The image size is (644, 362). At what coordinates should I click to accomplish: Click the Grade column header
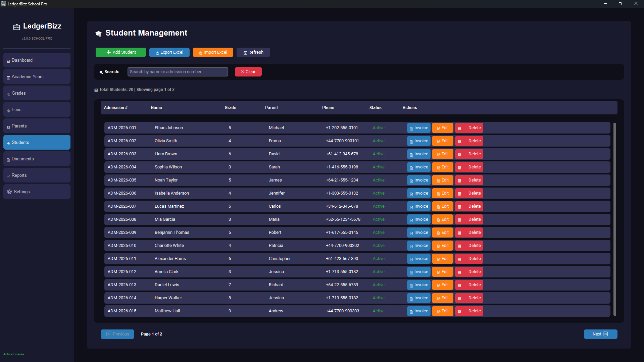[x=231, y=108]
